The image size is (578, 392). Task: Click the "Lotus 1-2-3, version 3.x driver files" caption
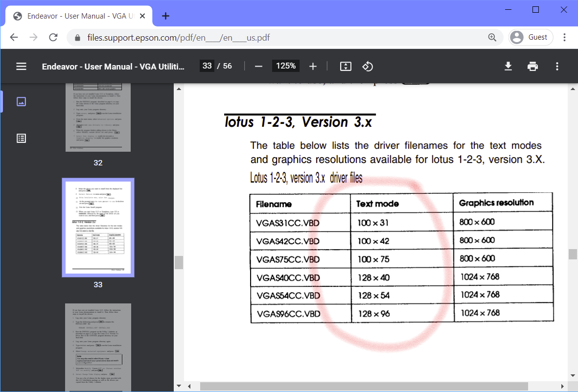pyautogui.click(x=306, y=178)
